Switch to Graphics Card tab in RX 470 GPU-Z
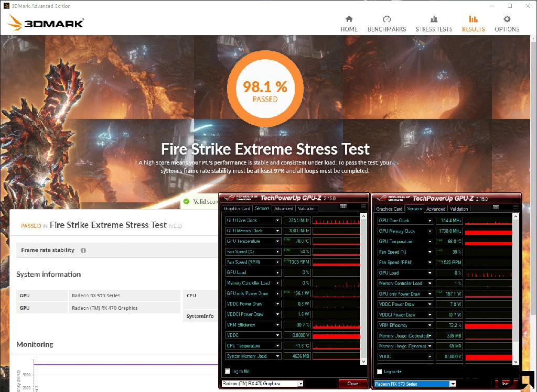Screen dimensions: 537x392 click(x=237, y=209)
